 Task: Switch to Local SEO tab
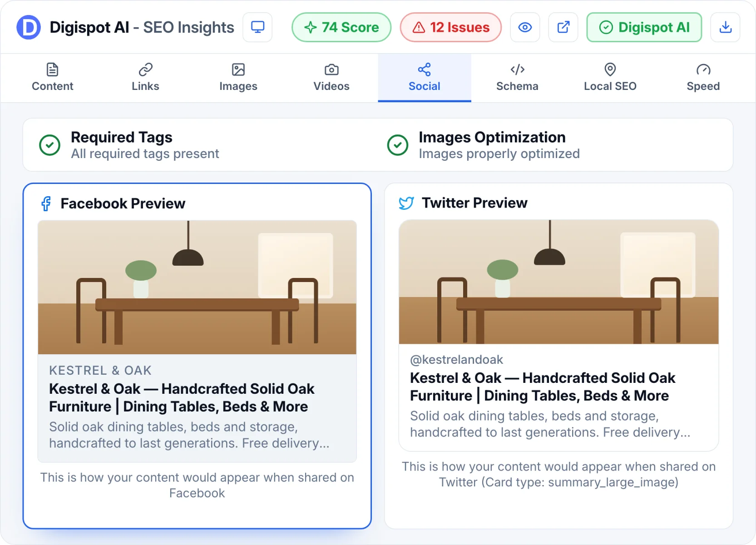[610, 78]
